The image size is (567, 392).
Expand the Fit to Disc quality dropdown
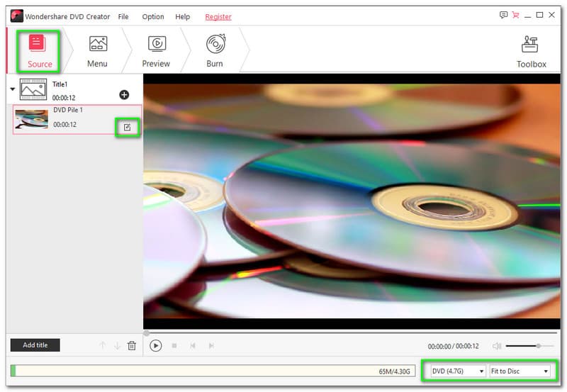click(520, 371)
